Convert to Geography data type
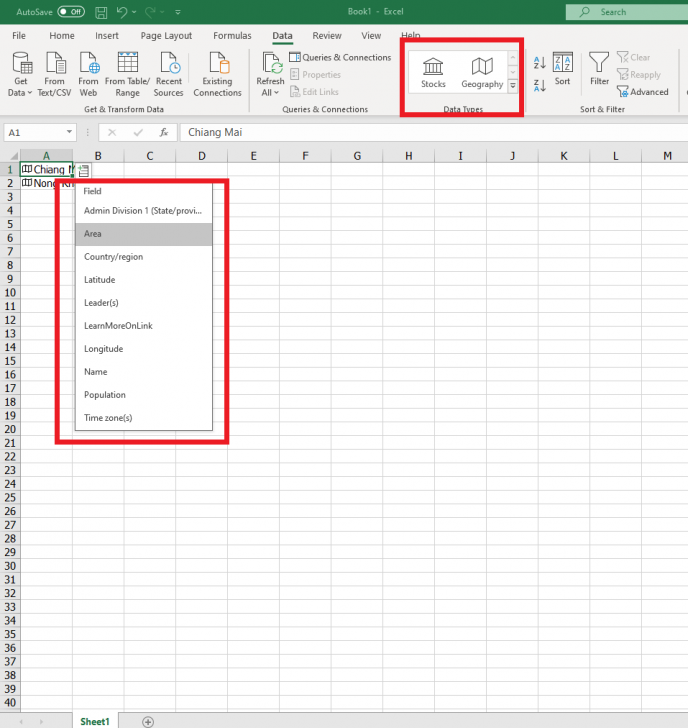The width and height of the screenshot is (688, 728). click(x=482, y=73)
